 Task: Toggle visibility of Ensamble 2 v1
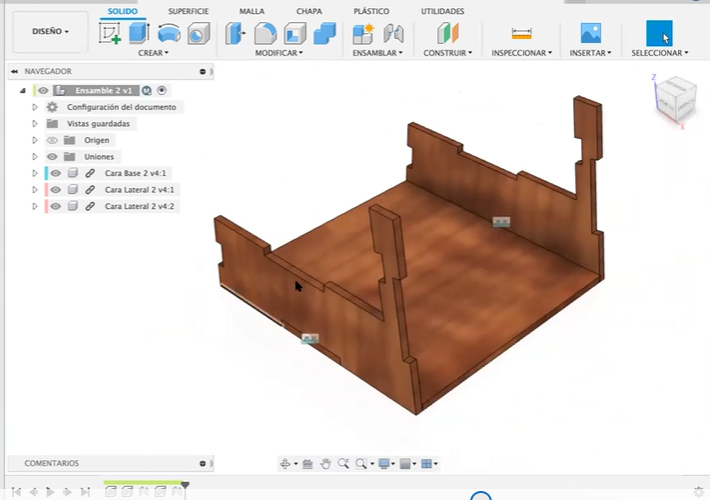43,91
